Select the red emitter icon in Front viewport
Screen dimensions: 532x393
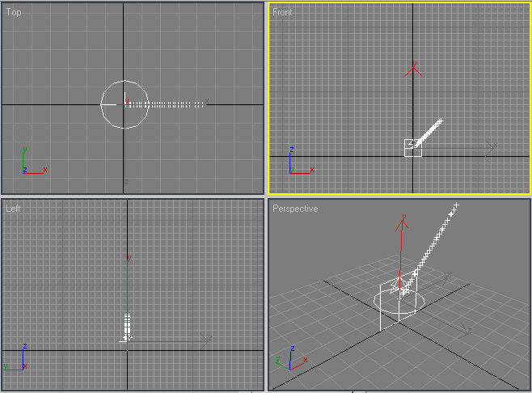[x=414, y=70]
